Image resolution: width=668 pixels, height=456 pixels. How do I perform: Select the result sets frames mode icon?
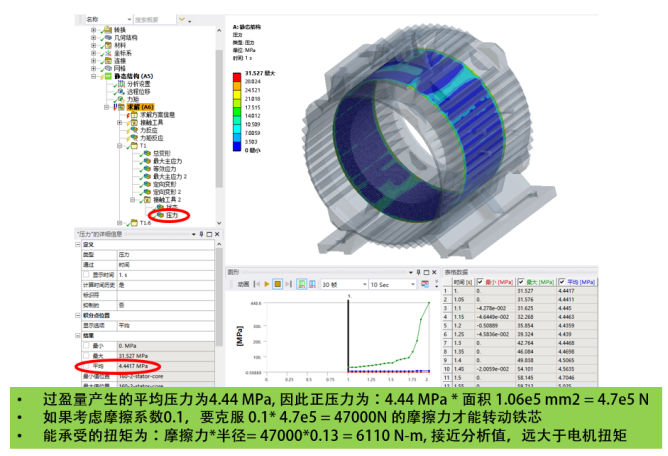click(x=312, y=284)
